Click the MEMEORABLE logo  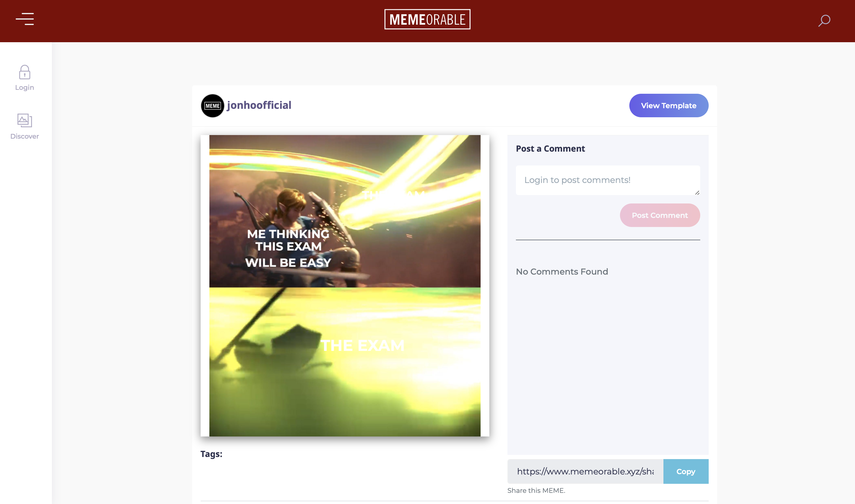tap(427, 19)
